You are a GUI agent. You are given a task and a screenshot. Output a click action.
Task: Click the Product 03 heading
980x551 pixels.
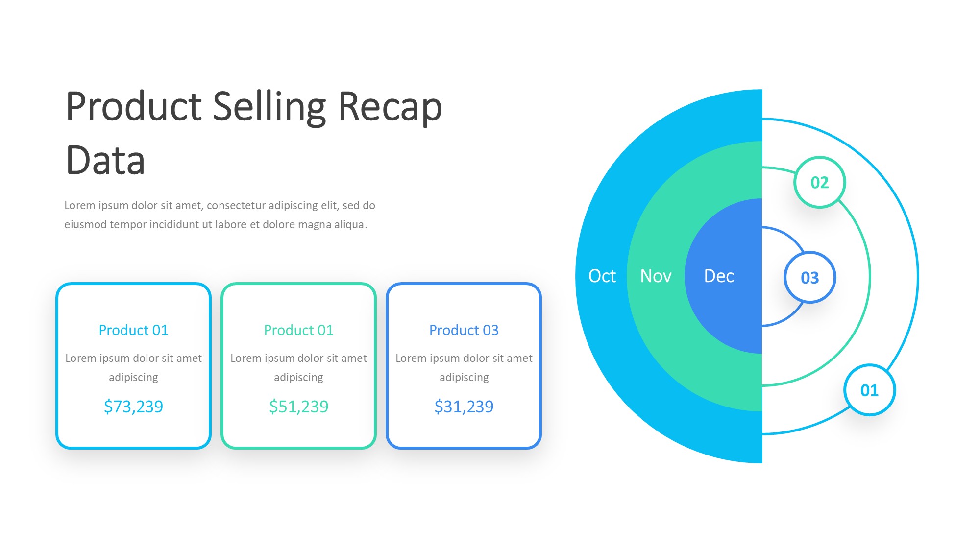coord(464,330)
